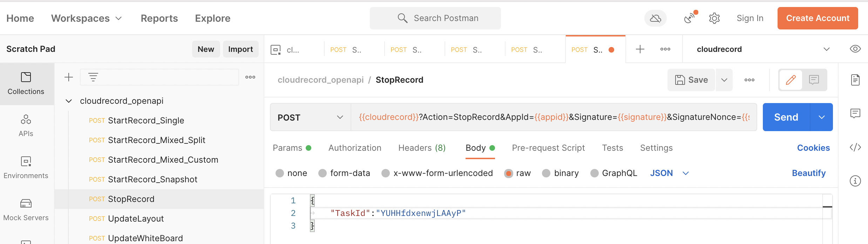Image resolution: width=868 pixels, height=244 pixels.
Task: Open the Explore menu
Action: tap(213, 18)
